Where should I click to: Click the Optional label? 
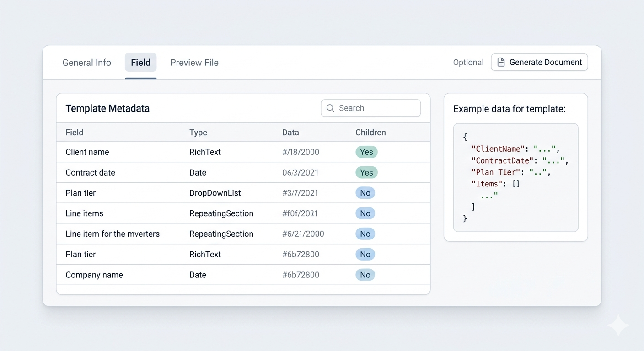(468, 63)
